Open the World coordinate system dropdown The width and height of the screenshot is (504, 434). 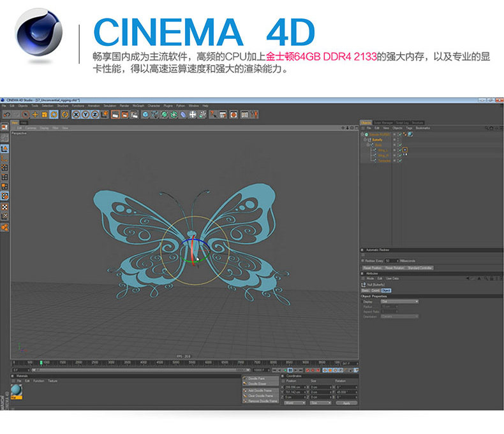(x=294, y=403)
